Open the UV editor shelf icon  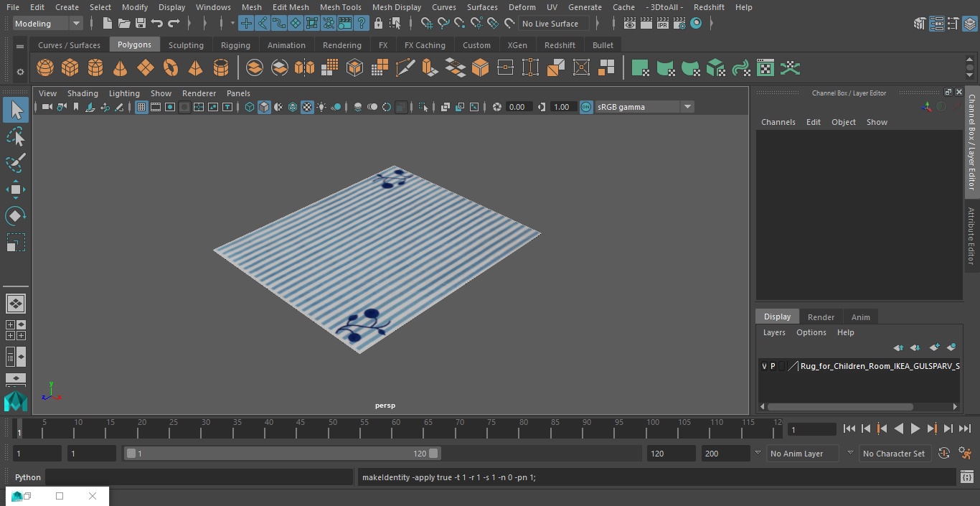point(765,68)
